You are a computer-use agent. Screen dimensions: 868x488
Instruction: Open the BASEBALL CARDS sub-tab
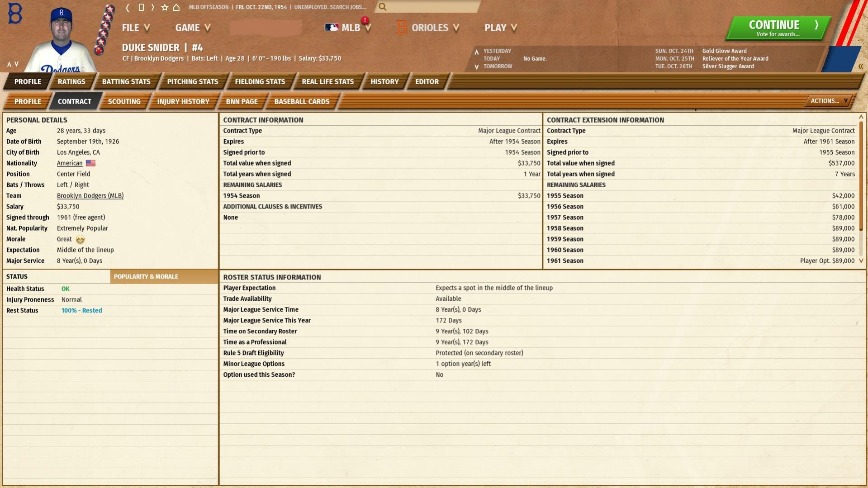302,101
